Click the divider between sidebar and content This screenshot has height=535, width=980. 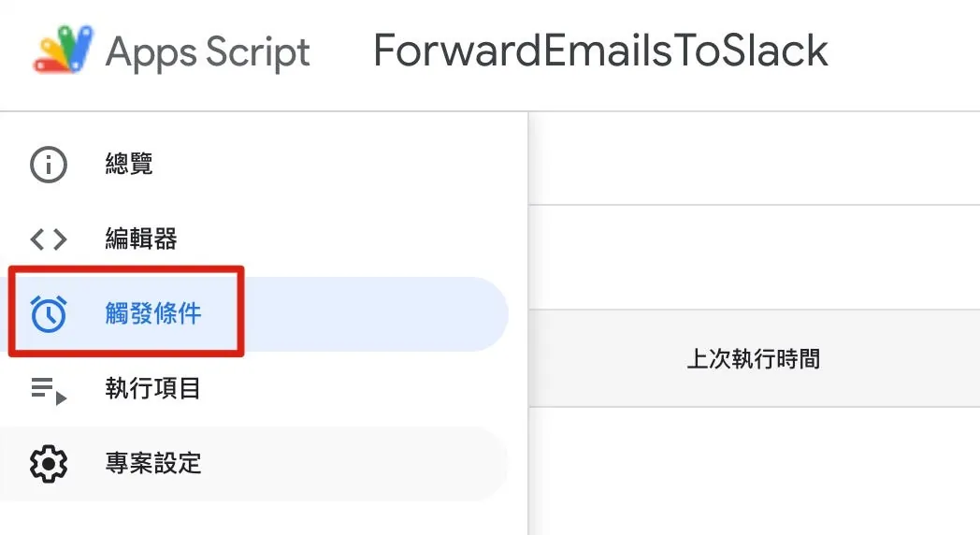click(x=528, y=323)
